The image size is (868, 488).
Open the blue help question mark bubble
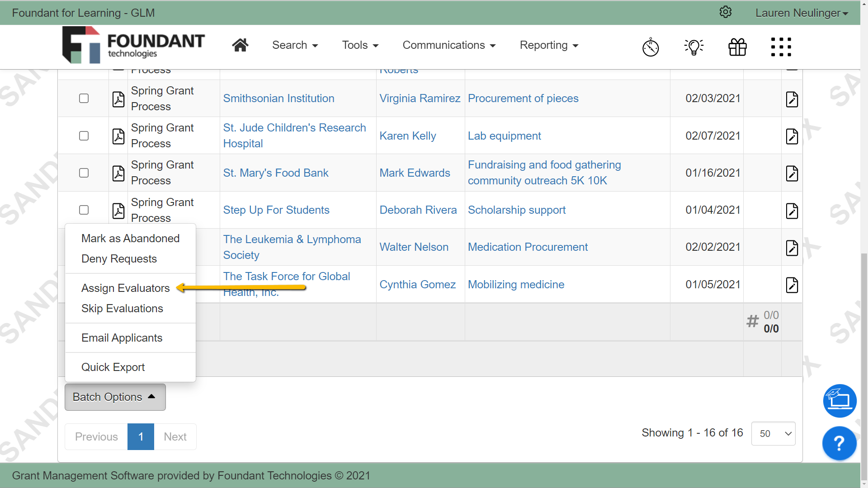tap(839, 443)
